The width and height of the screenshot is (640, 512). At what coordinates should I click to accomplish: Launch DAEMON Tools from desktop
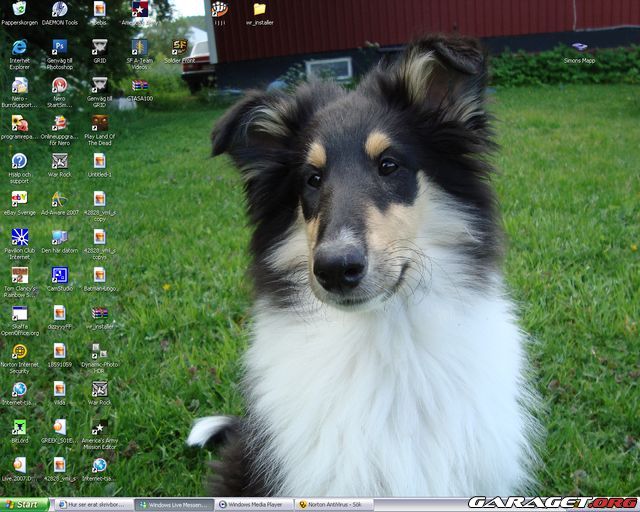click(x=59, y=10)
